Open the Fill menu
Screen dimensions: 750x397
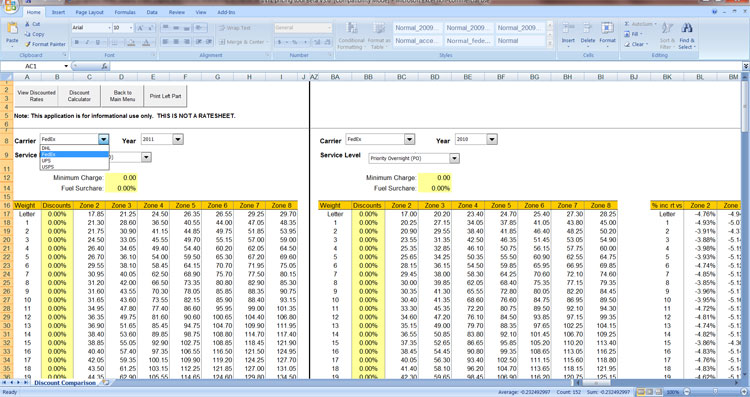[x=633, y=34]
